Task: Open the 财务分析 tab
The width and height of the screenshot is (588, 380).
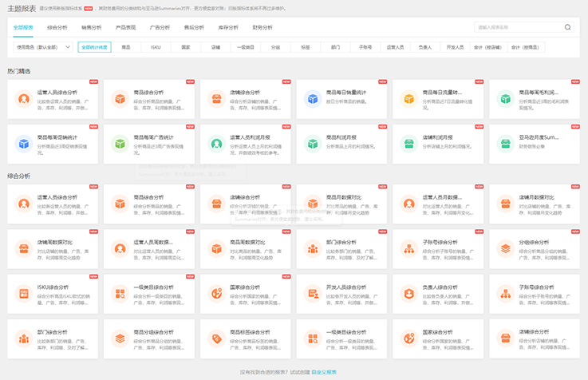Action: [262, 27]
